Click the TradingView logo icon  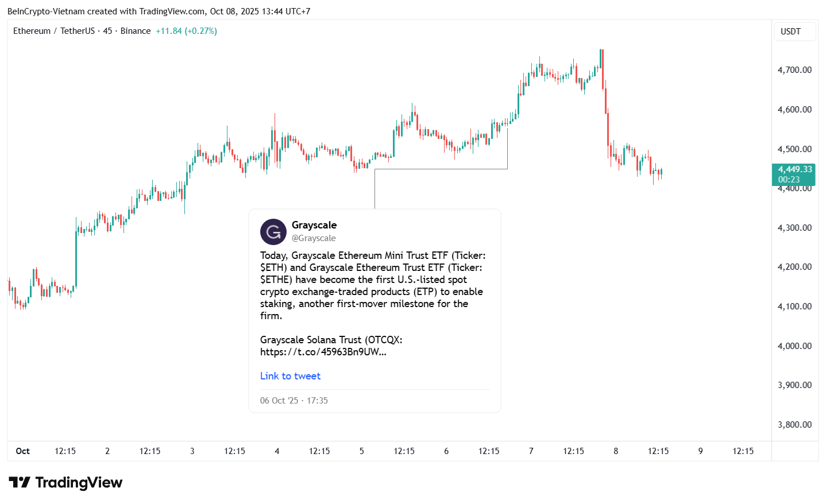tap(19, 482)
